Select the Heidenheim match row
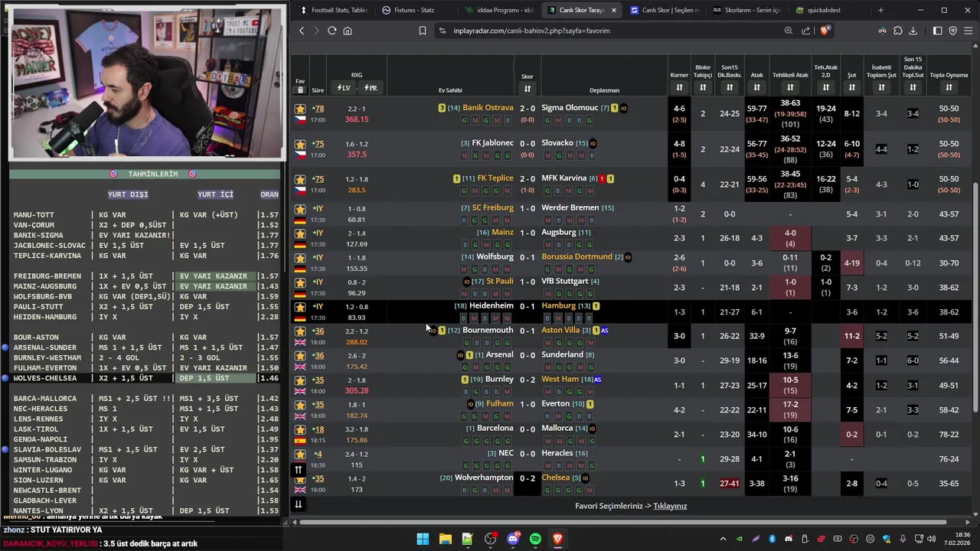980x551 pixels. coord(632,311)
